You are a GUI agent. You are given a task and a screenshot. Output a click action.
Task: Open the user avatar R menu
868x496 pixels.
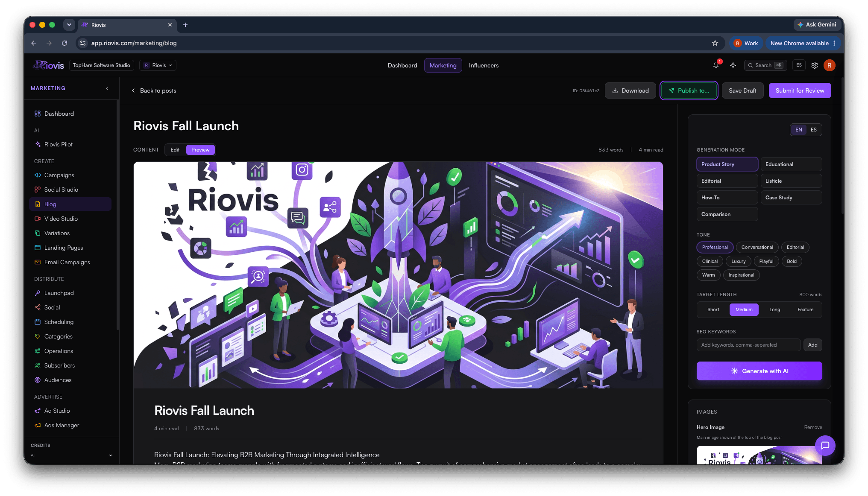tap(829, 65)
